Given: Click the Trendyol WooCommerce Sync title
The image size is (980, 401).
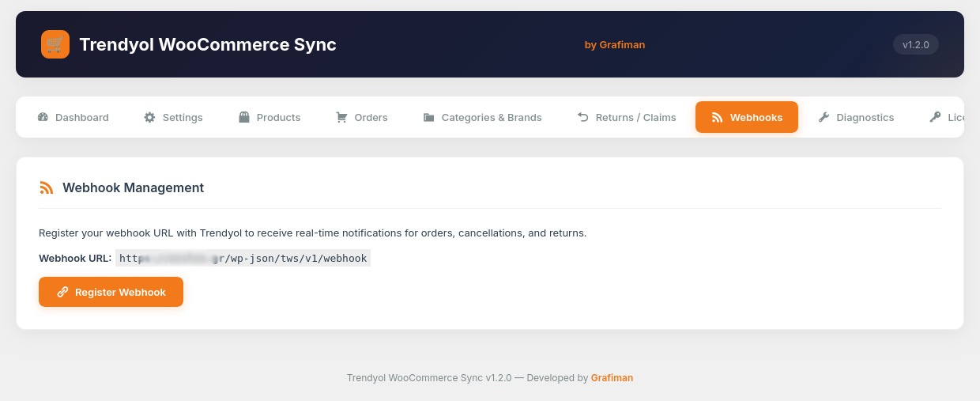Looking at the screenshot, I should pos(208,44).
